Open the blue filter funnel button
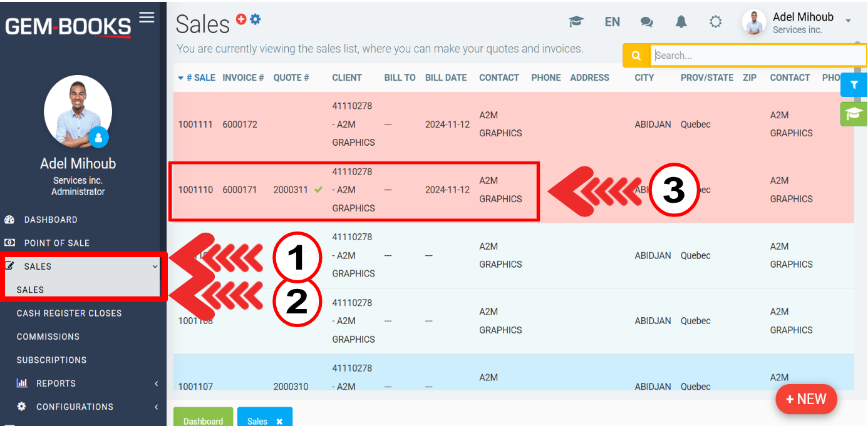The height and width of the screenshot is (426, 868). coord(854,84)
